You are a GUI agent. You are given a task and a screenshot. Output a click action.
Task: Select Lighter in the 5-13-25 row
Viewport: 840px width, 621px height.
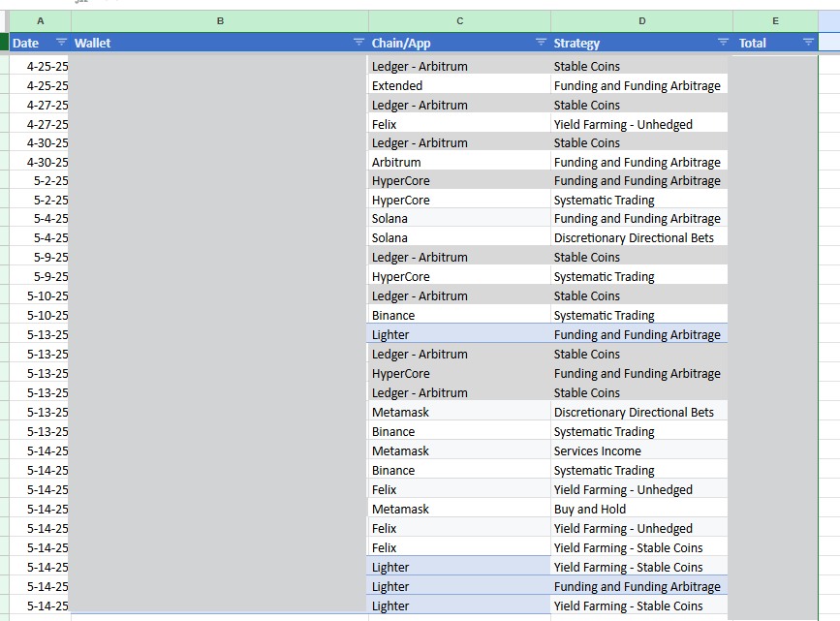459,335
